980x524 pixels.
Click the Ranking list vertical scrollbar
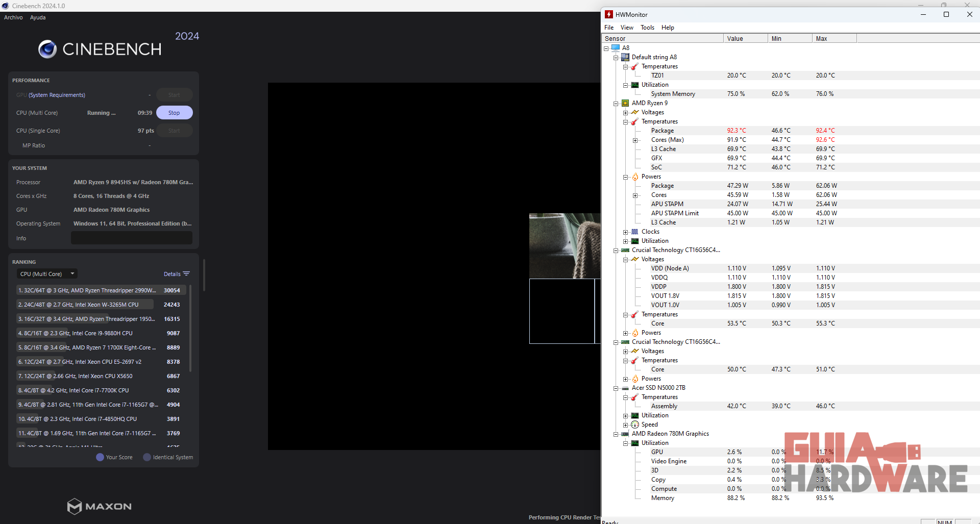[x=190, y=328]
